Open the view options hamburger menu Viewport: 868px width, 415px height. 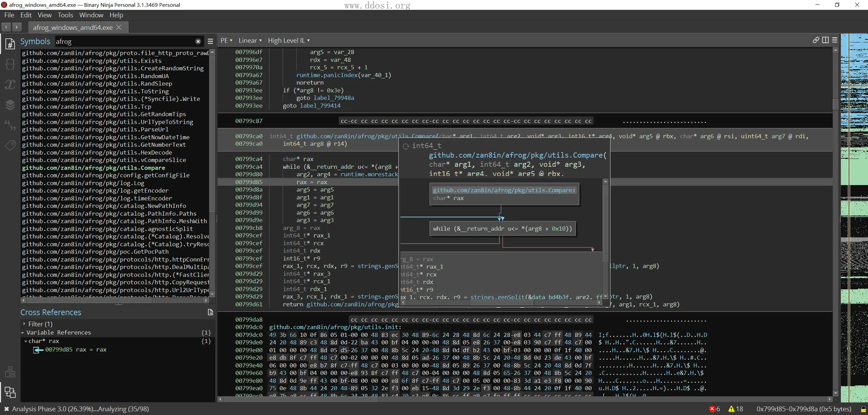(x=835, y=40)
